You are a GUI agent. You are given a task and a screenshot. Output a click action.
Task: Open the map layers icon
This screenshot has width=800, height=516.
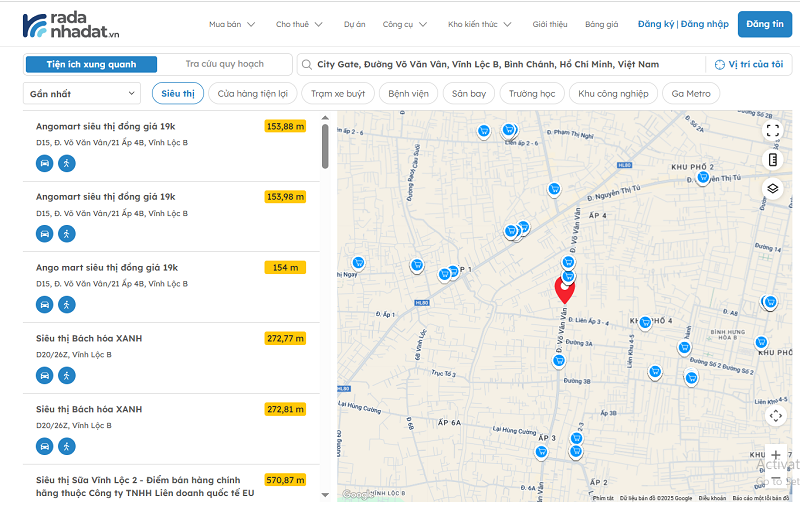[773, 188]
